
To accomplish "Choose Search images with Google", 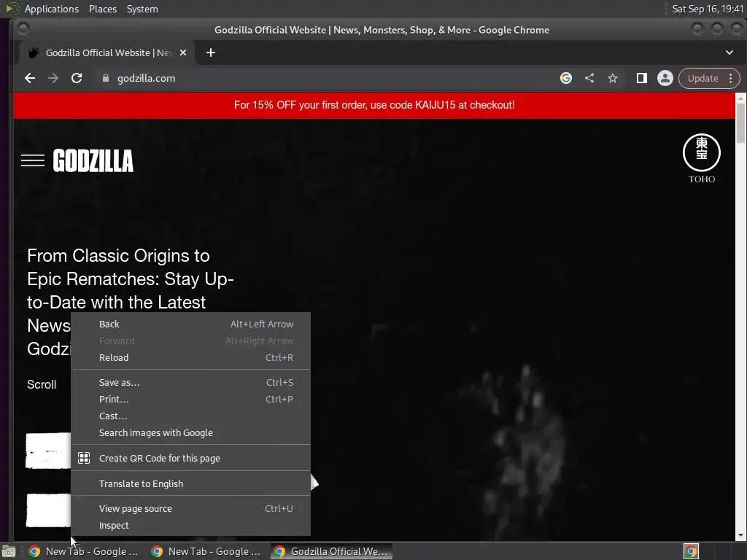I will pos(190,433).
